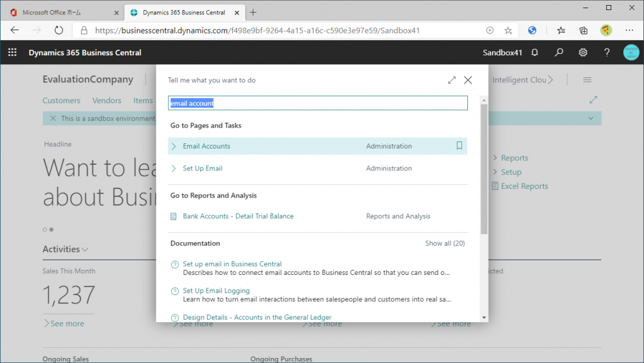The height and width of the screenshot is (363, 644).
Task: Click the search magnifier in the header
Action: [x=558, y=53]
